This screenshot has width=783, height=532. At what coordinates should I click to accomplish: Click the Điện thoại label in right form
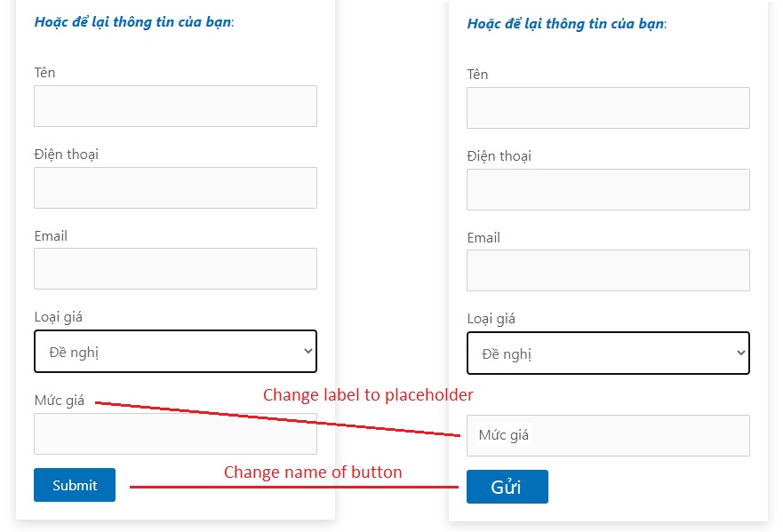(499, 156)
